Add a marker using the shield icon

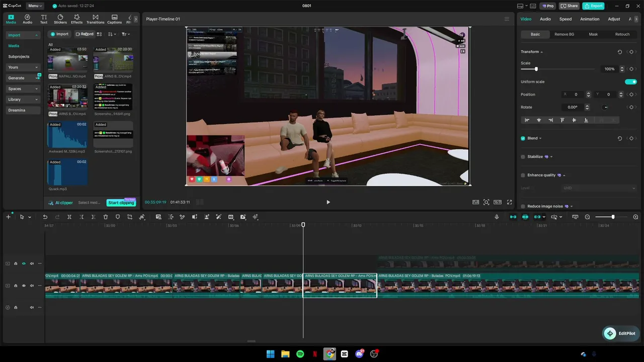[x=118, y=217]
